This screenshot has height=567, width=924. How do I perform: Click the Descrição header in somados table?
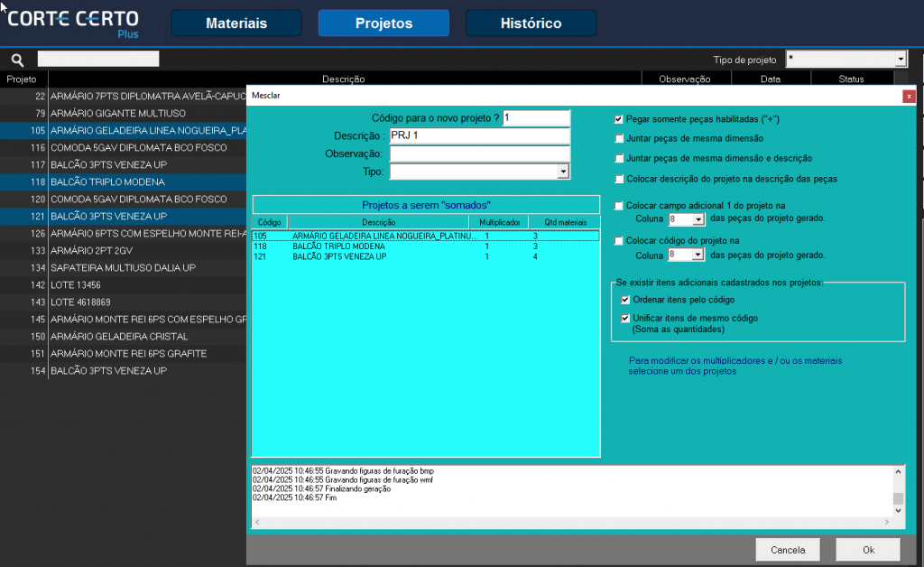[378, 222]
